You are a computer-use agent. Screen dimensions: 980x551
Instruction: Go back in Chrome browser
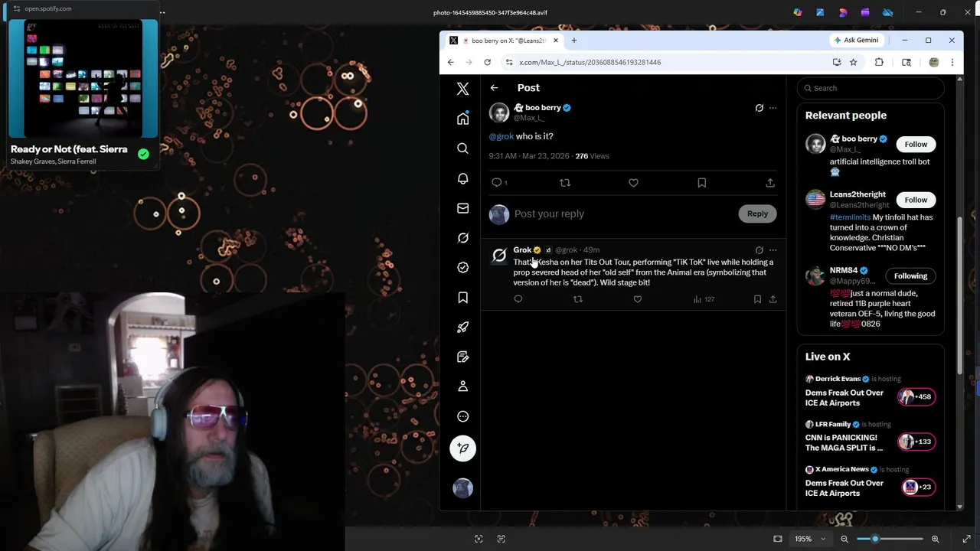click(450, 62)
